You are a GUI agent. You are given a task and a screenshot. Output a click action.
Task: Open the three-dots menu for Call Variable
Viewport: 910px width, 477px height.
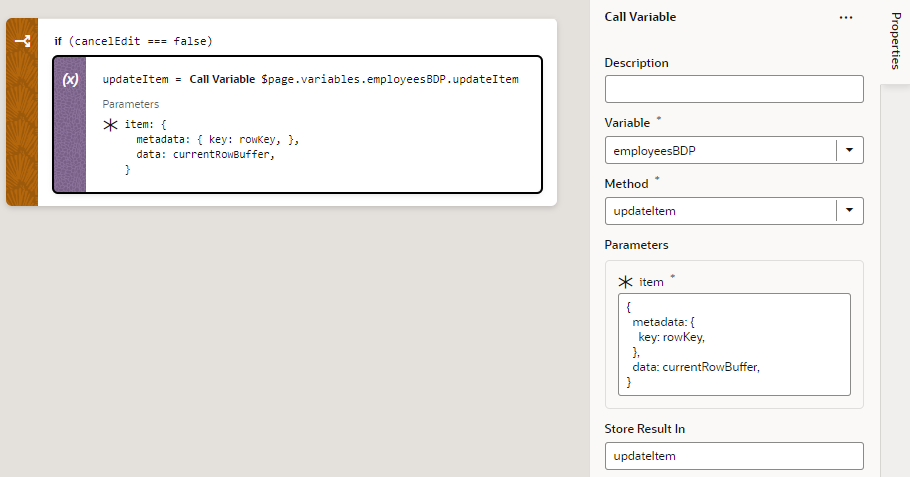846,17
